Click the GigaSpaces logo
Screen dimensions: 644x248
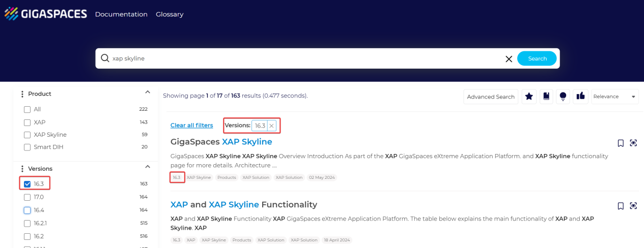click(46, 14)
